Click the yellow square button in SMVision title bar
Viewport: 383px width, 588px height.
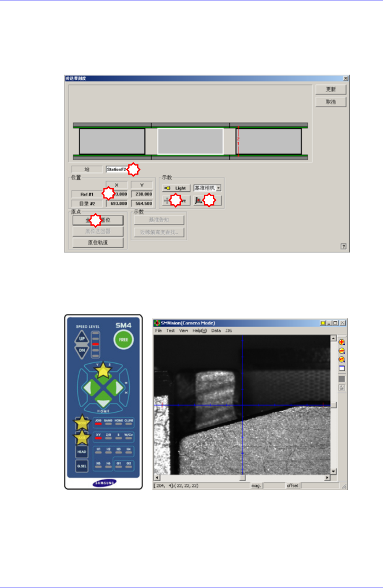(x=323, y=323)
